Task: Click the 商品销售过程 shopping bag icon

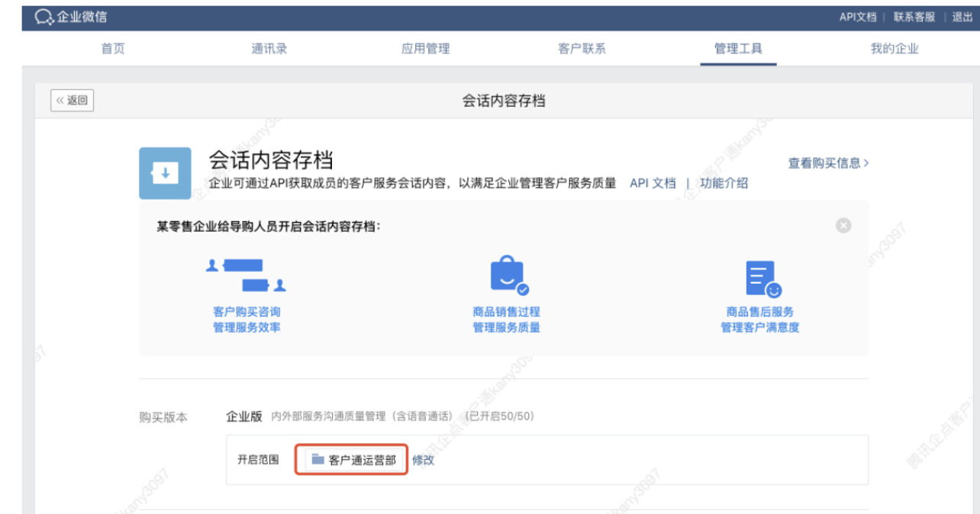Action: (509, 276)
